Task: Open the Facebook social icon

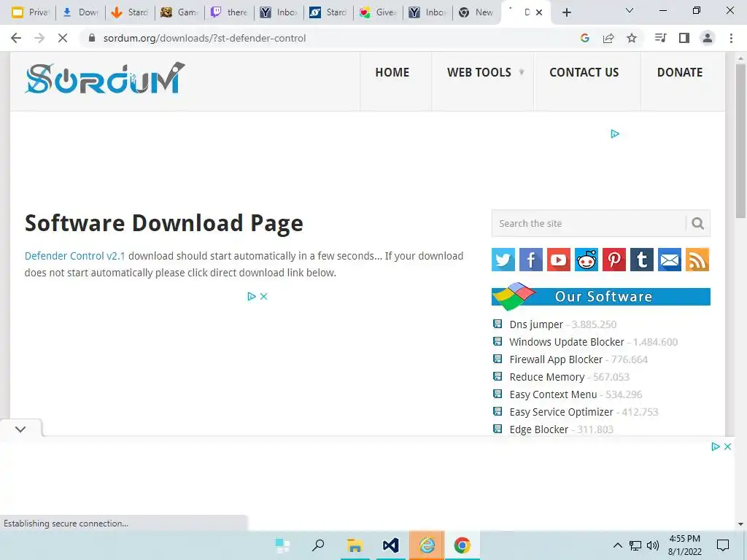Action: point(531,260)
